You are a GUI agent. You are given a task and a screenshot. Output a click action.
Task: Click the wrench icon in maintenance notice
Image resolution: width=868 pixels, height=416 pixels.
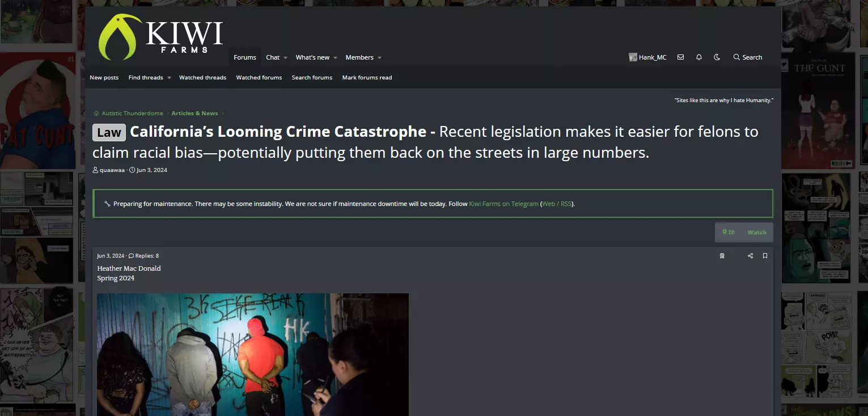pos(107,204)
